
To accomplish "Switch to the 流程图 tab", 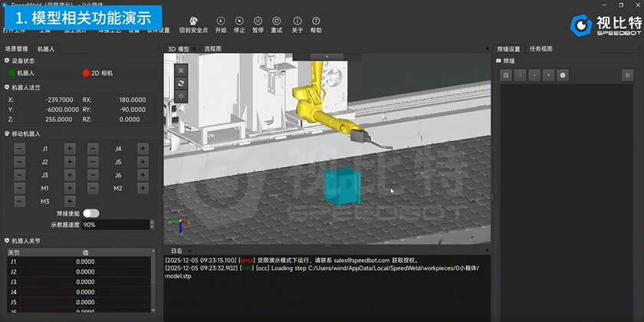I will (x=213, y=49).
